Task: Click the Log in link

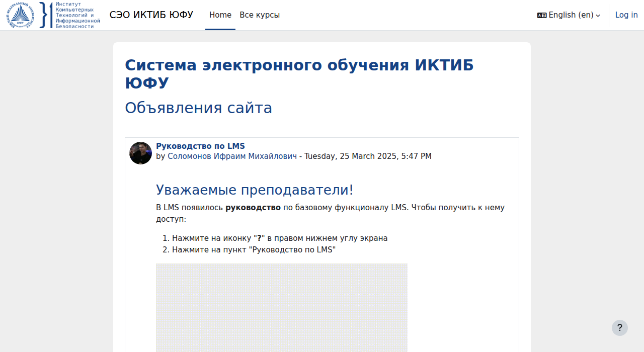Action: click(626, 15)
